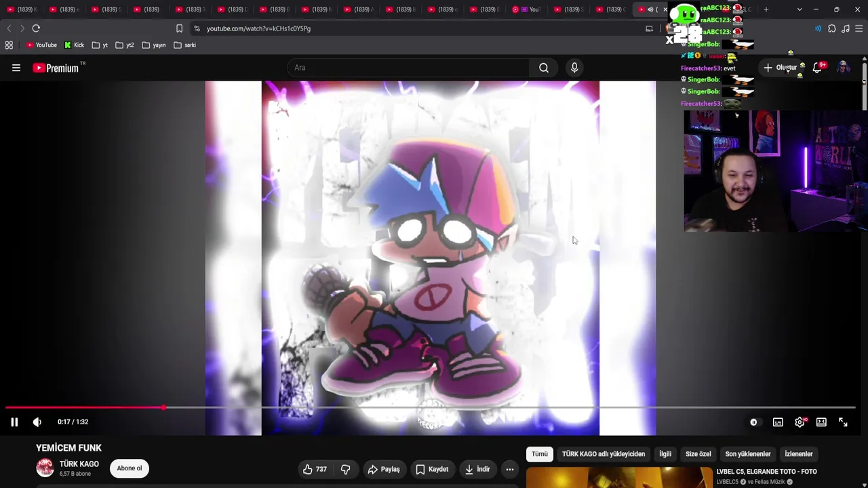The width and height of the screenshot is (868, 488).
Task: Reload the page in the browser
Action: click(x=36, y=28)
